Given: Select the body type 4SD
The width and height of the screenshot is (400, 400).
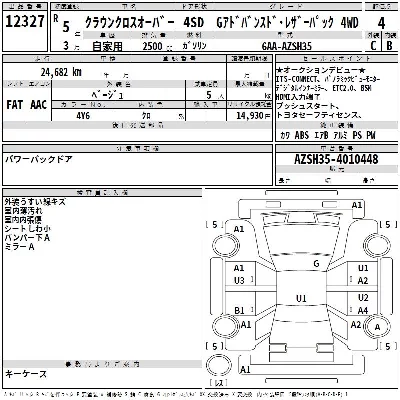Looking at the screenshot, I should 193,23.
